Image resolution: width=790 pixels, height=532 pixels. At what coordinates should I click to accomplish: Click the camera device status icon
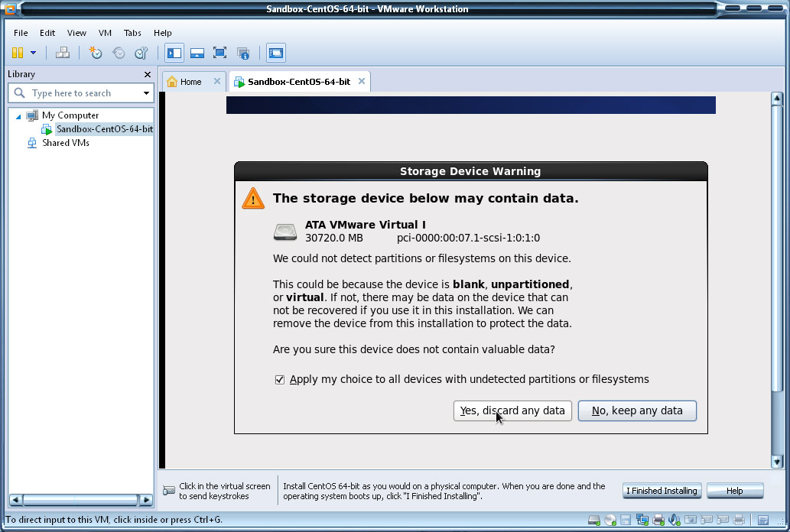pyautogui.click(x=691, y=520)
